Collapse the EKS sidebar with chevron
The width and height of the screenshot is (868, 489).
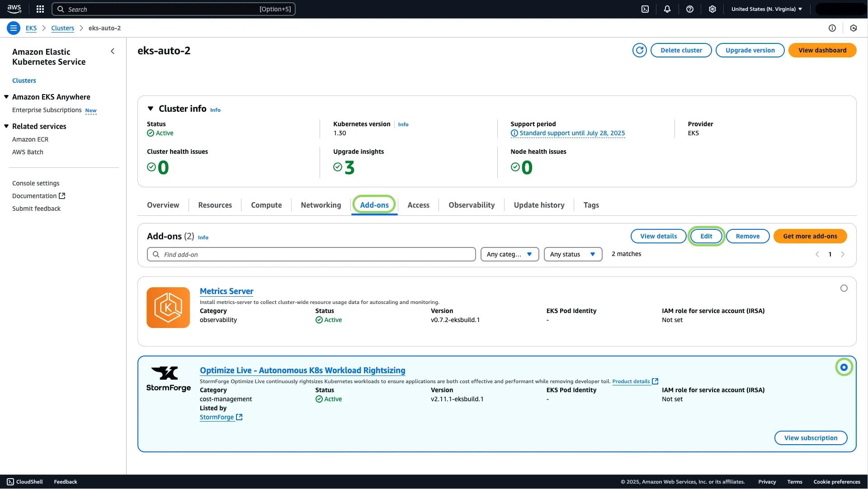(x=113, y=52)
